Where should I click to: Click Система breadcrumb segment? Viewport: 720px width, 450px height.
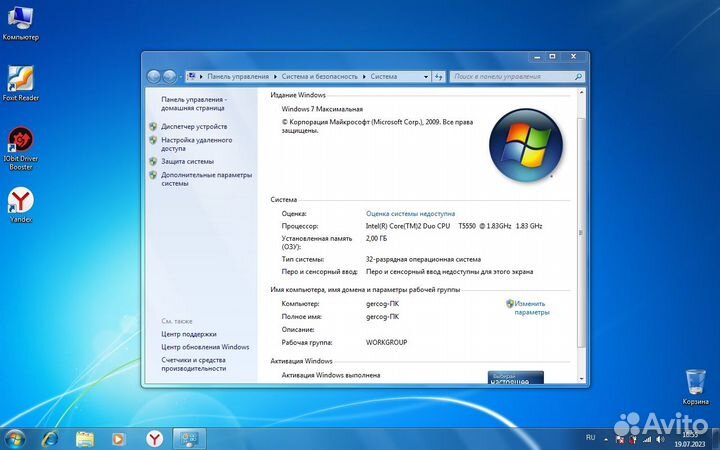tap(384, 77)
